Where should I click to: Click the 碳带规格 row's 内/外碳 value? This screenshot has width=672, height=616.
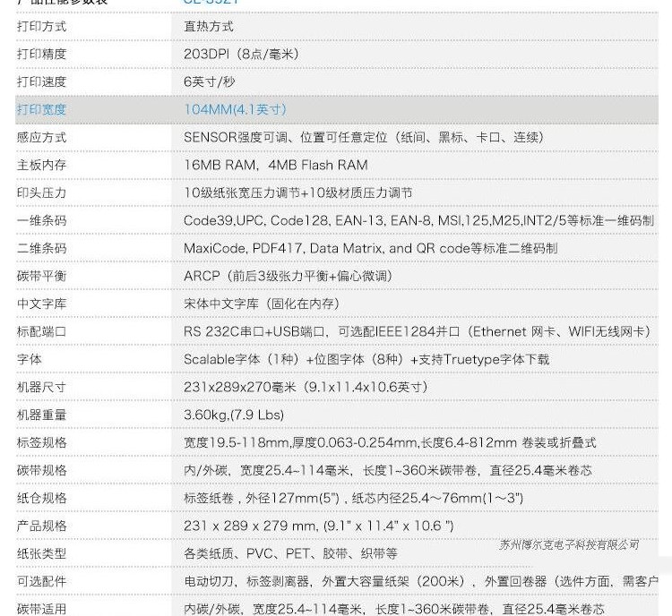tap(388, 470)
